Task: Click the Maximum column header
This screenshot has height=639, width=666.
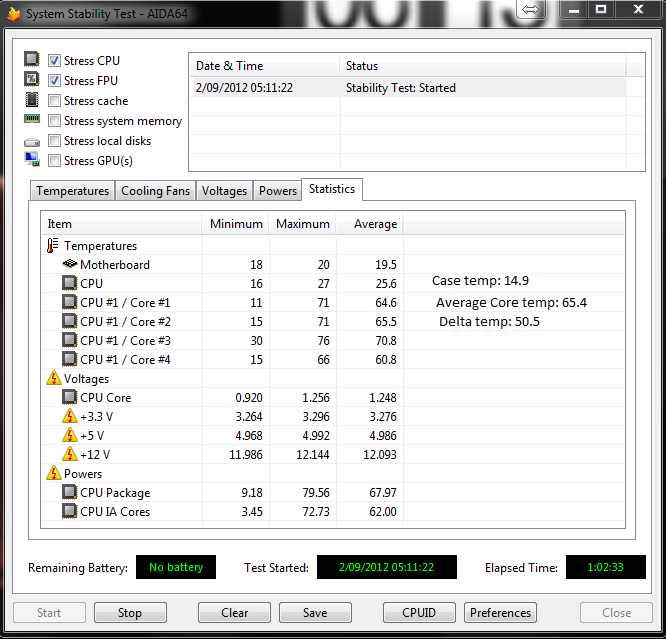Action: pyautogui.click(x=302, y=223)
